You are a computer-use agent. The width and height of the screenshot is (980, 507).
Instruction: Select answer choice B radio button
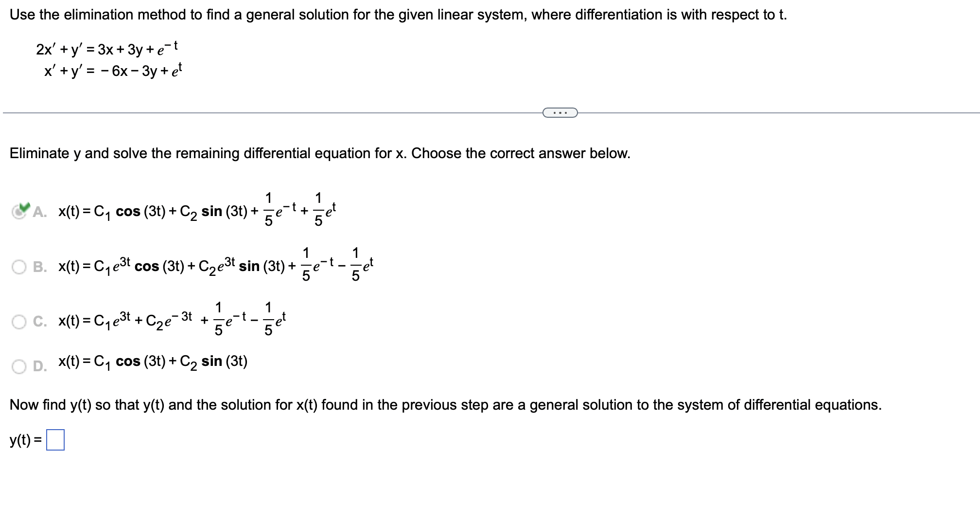[x=19, y=265]
